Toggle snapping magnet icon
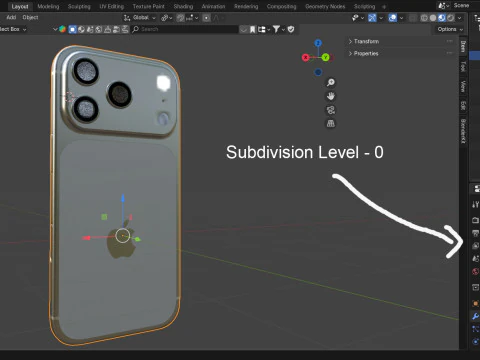This screenshot has width=480, height=360. [181, 18]
